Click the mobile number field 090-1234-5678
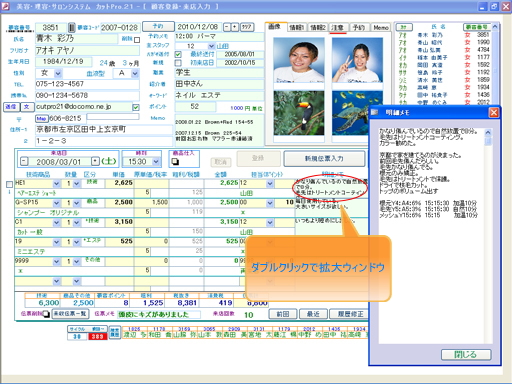 (87, 95)
